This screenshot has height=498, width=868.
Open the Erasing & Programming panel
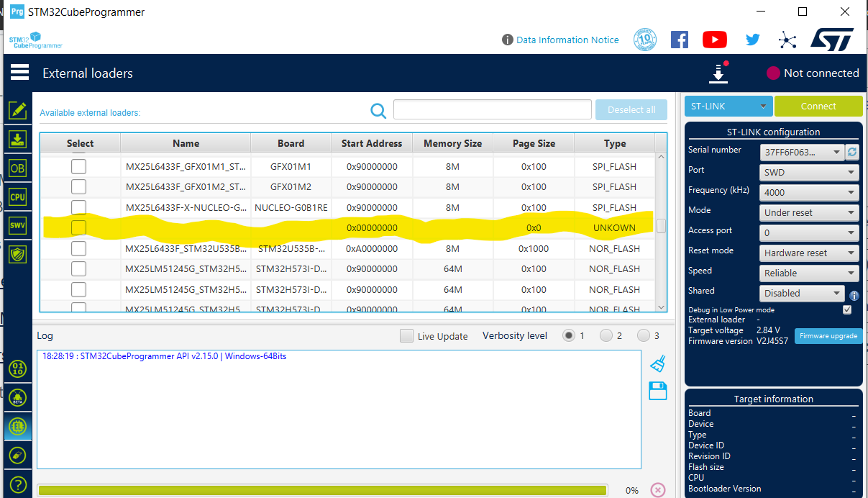pyautogui.click(x=18, y=139)
